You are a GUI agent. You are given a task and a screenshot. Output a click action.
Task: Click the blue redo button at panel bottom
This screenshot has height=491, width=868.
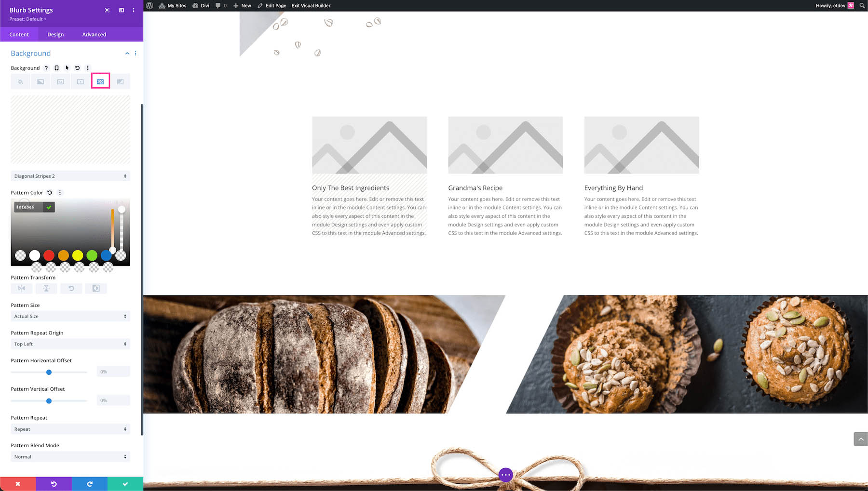click(90, 484)
